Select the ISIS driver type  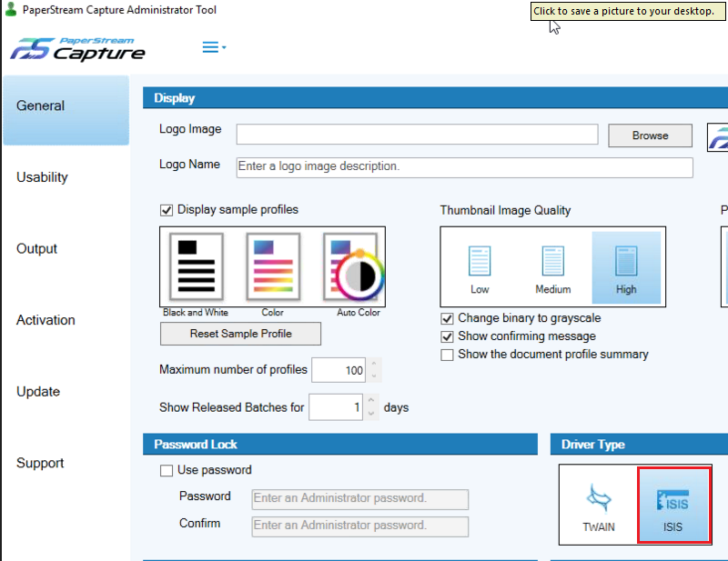(673, 506)
